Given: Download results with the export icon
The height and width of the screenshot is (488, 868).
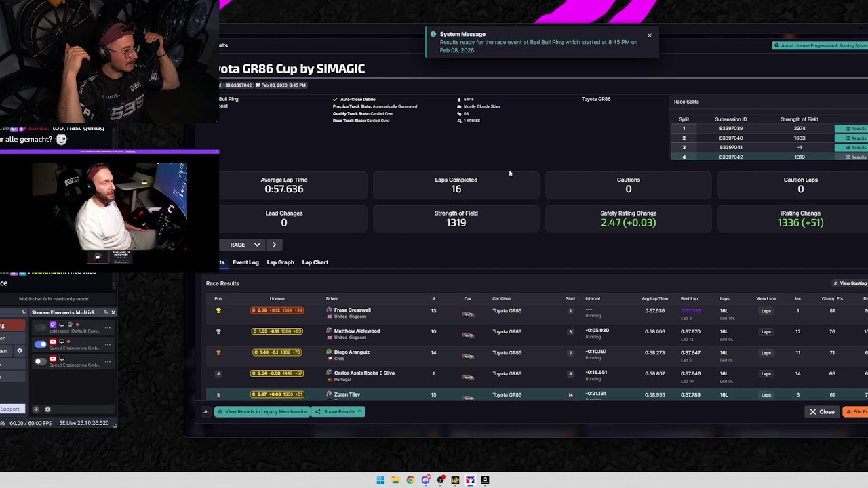Looking at the screenshot, I should coord(206,411).
